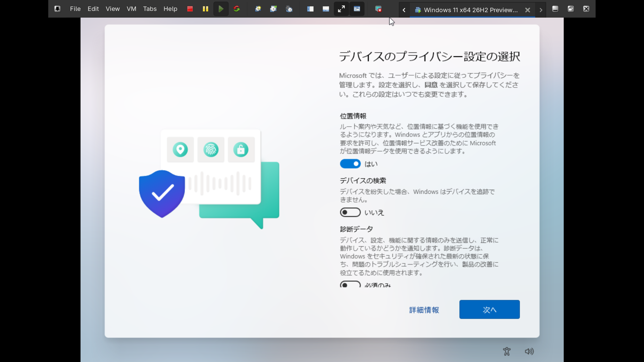The image size is (644, 362).
Task: Toggle the thumbnail bar view icon
Action: [x=326, y=9]
